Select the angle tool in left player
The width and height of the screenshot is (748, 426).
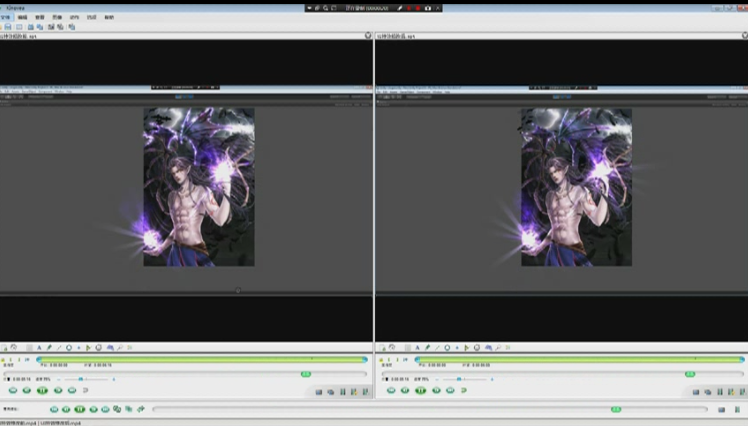click(x=88, y=348)
